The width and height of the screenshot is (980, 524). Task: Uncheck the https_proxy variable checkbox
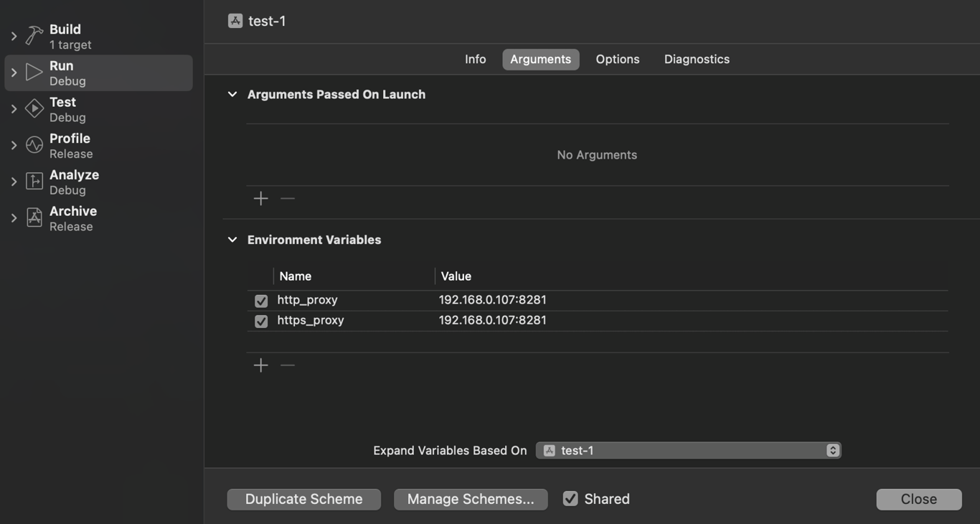261,321
